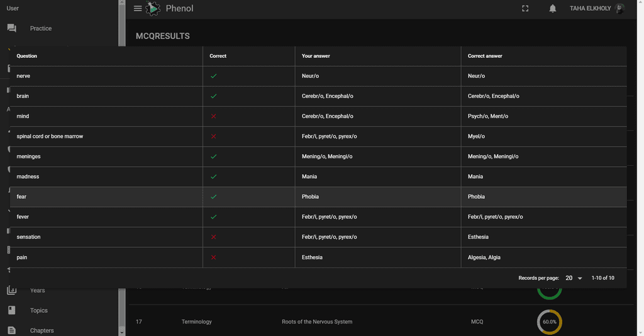
Task: Click the Years icon in sidebar
Action: pos(11,290)
